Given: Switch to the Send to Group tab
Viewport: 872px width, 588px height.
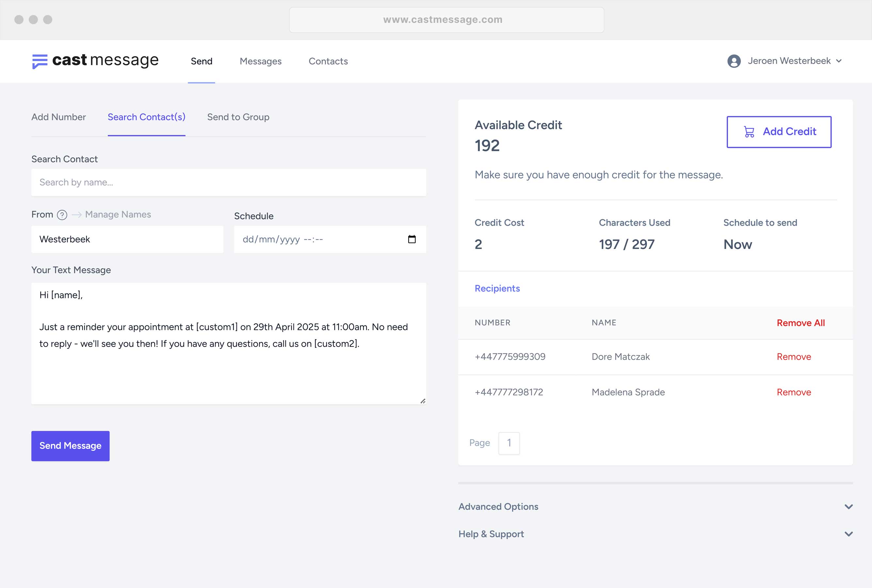Looking at the screenshot, I should tap(238, 117).
